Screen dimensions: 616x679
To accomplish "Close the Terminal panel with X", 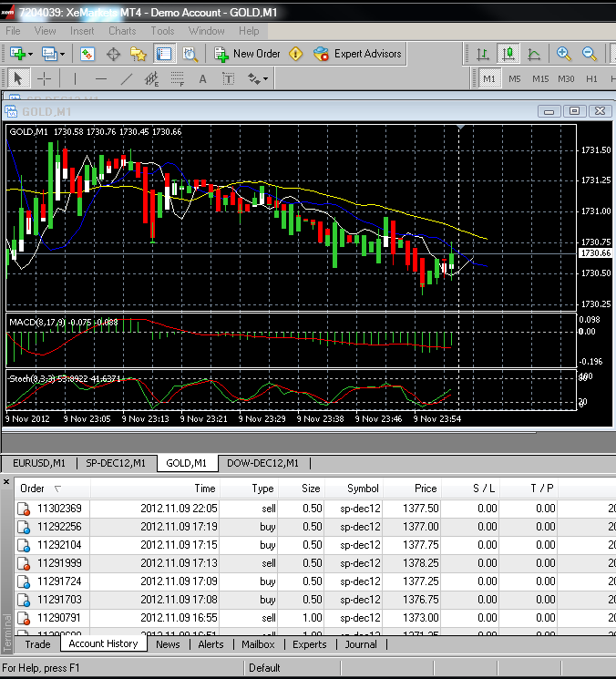I will tap(6, 481).
